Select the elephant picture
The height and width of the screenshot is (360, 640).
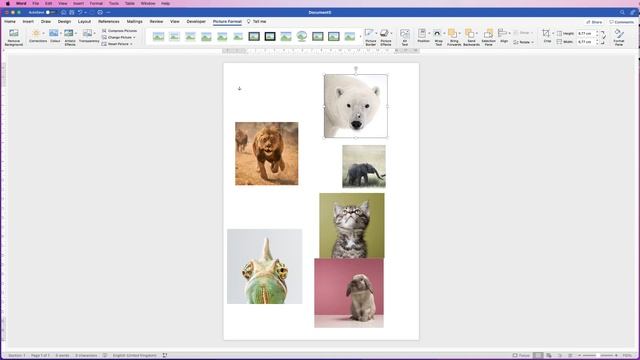(x=364, y=167)
